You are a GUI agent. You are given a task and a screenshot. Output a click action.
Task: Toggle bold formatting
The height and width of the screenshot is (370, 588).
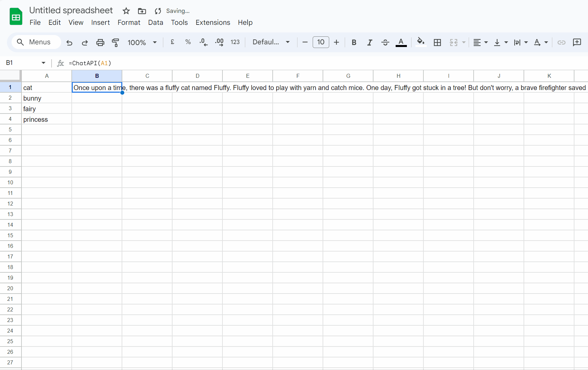pos(354,42)
